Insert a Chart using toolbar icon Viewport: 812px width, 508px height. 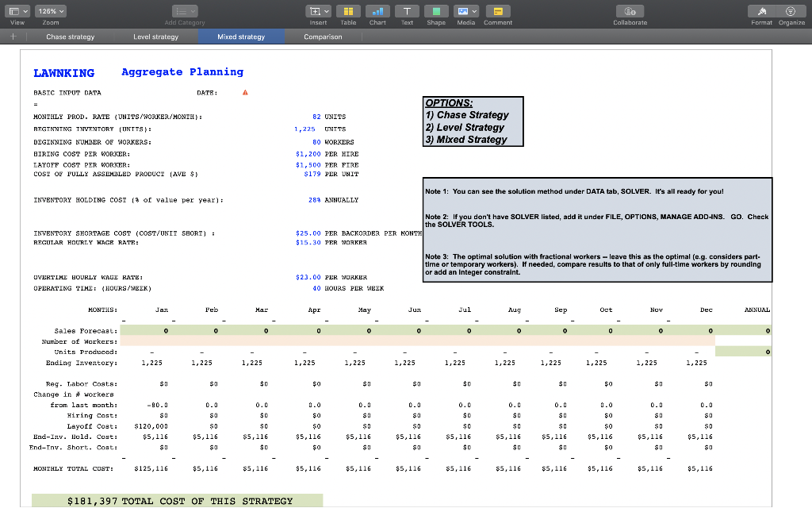pos(377,11)
